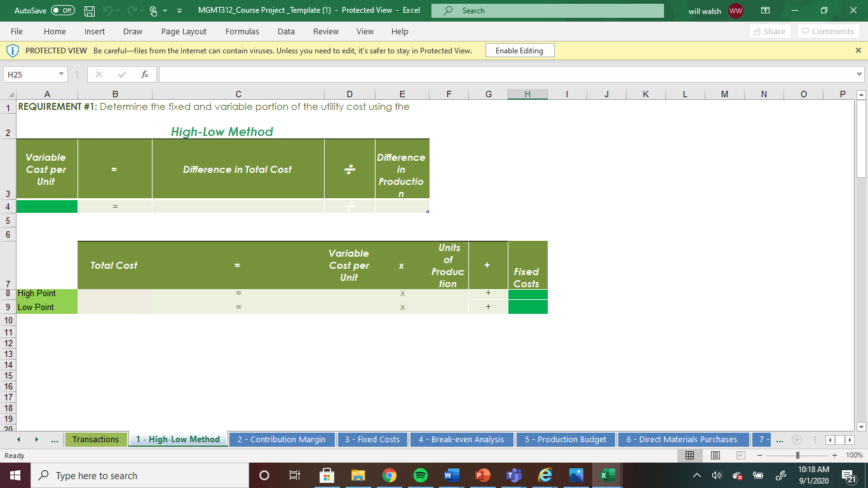Open Spotify from the taskbar
This screenshot has width=868, height=488.
420,475
